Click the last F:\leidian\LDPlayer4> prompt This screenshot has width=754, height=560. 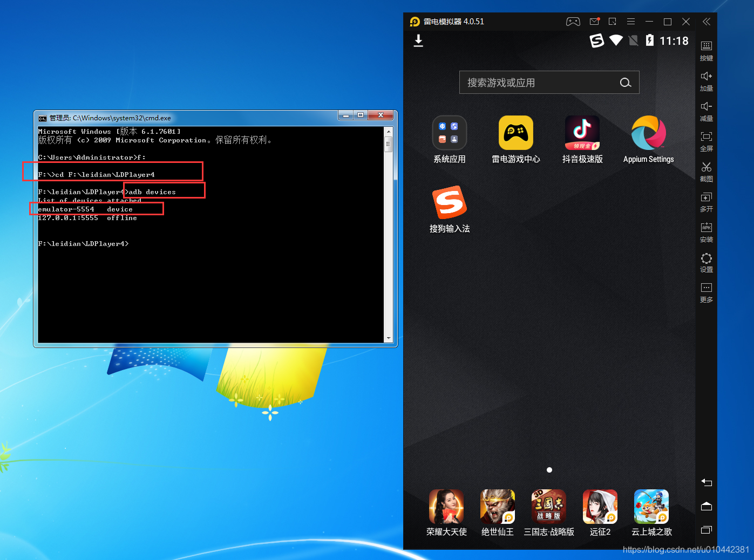coord(83,244)
